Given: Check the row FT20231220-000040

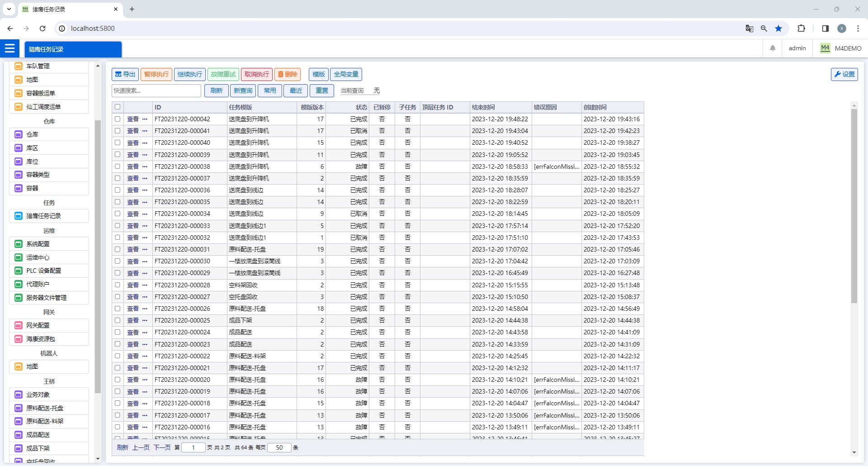Looking at the screenshot, I should click(118, 143).
